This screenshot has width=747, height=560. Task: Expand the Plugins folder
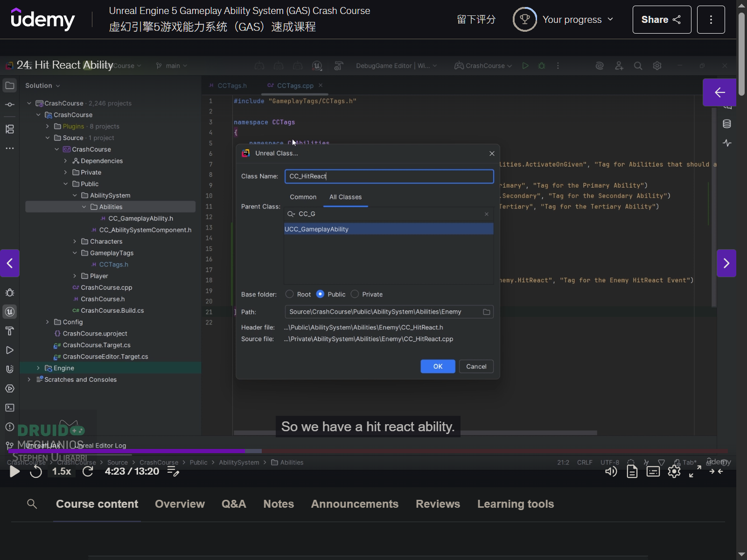[47, 126]
